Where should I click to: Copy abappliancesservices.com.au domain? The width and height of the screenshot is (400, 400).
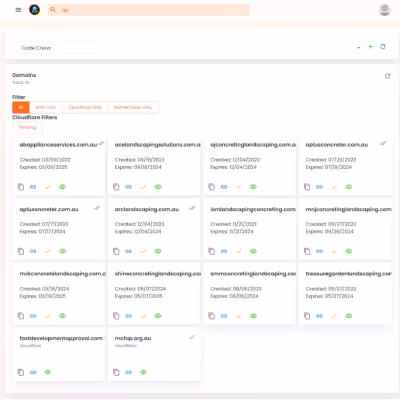(21, 187)
